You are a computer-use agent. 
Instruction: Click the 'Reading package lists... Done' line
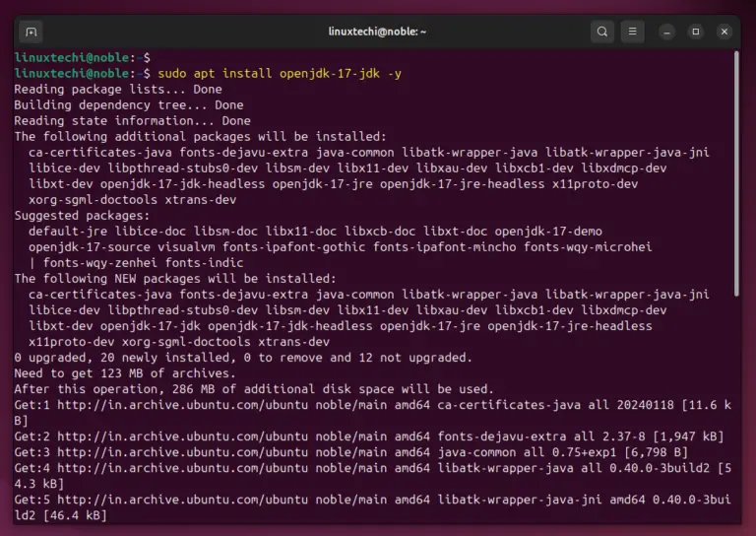tap(118, 90)
